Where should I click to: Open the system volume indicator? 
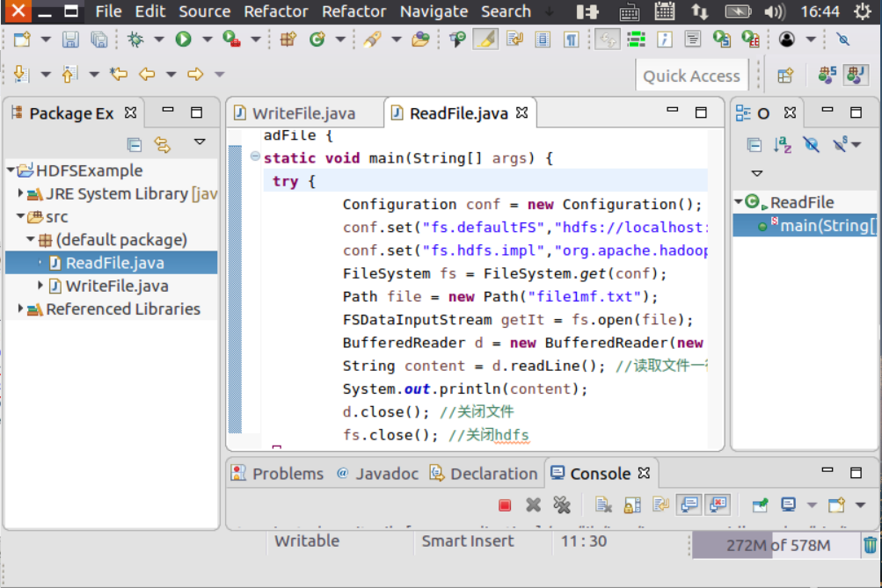775,11
